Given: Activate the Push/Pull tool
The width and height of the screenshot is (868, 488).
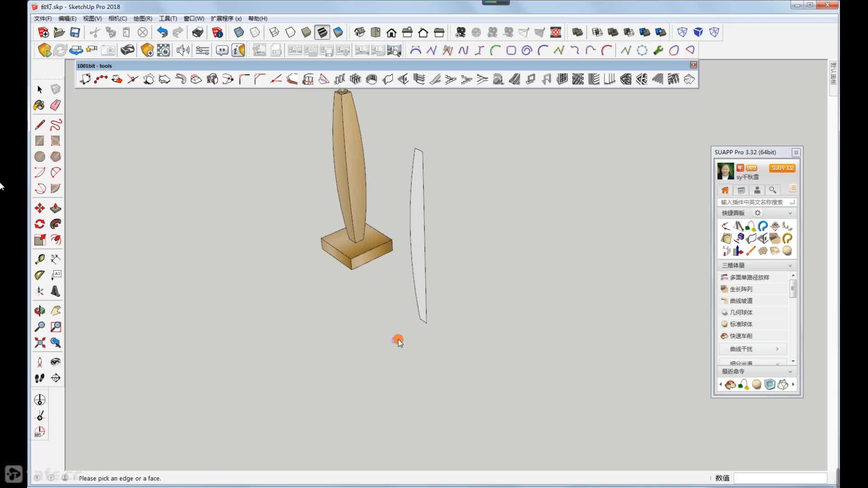Looking at the screenshot, I should (x=56, y=208).
